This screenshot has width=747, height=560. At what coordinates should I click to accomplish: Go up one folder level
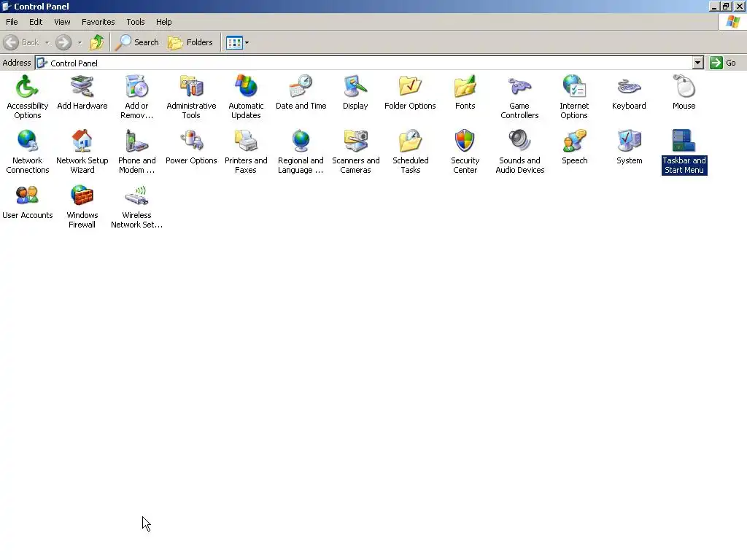click(97, 42)
